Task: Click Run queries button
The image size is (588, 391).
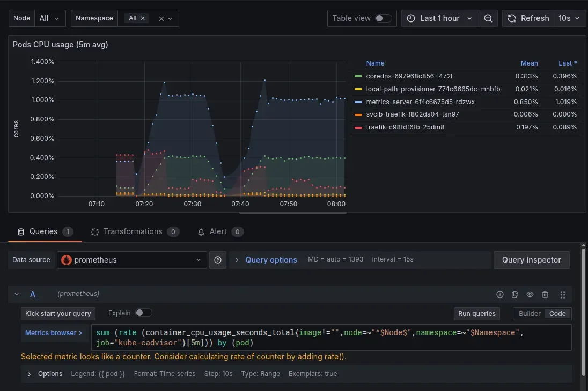Action: (x=476, y=313)
